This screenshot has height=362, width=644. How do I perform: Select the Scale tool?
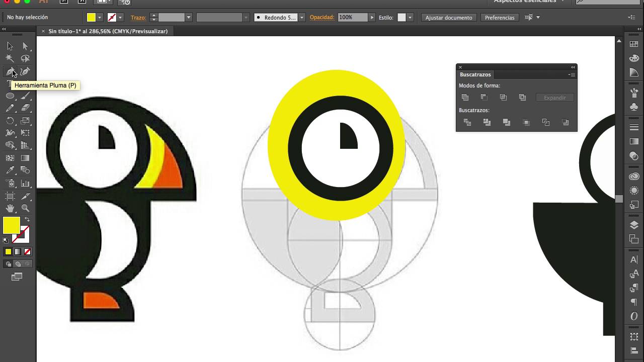click(25, 121)
